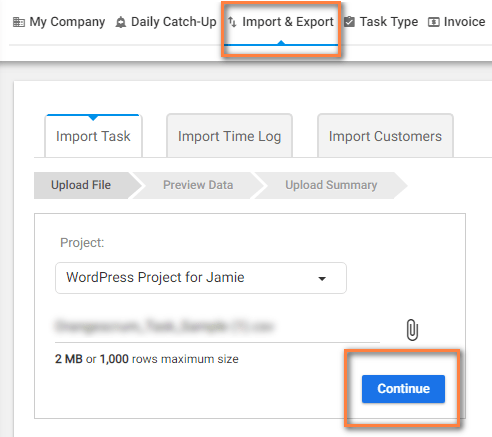Click the Daily Catch-Up bell icon
The width and height of the screenshot is (492, 437).
[121, 22]
